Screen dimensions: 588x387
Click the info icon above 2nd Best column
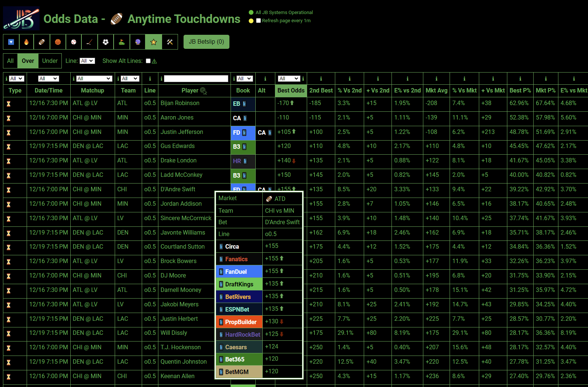click(x=321, y=79)
